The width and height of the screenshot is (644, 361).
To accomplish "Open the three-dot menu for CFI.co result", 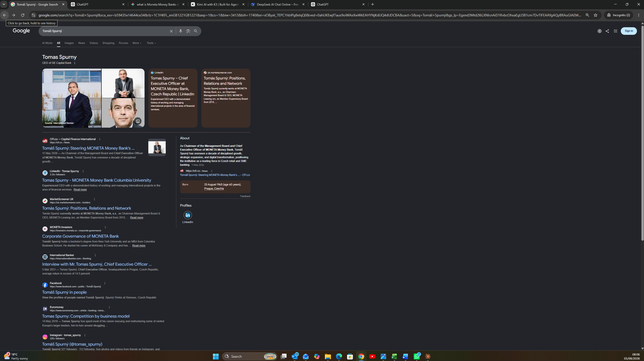I will coord(100,139).
